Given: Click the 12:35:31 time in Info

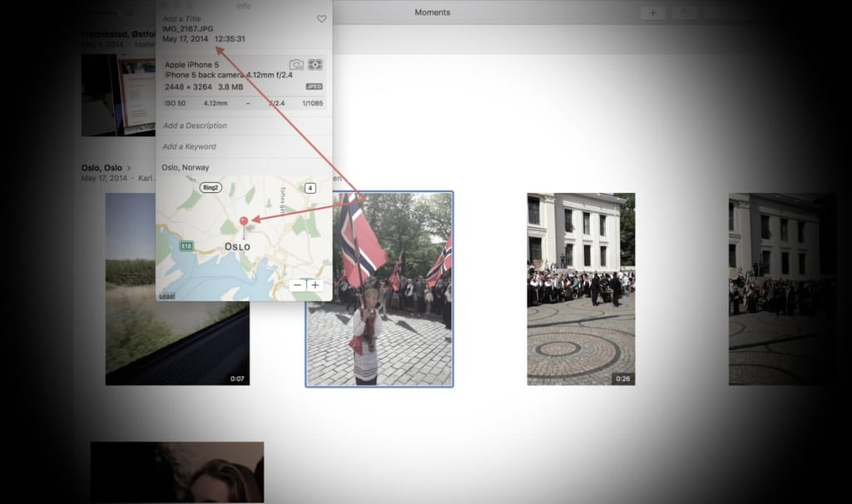Looking at the screenshot, I should click(x=230, y=39).
